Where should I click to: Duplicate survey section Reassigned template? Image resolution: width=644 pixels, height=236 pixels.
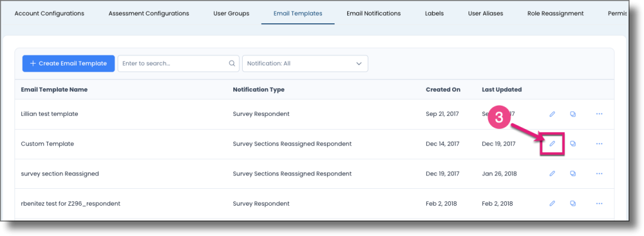pyautogui.click(x=572, y=174)
